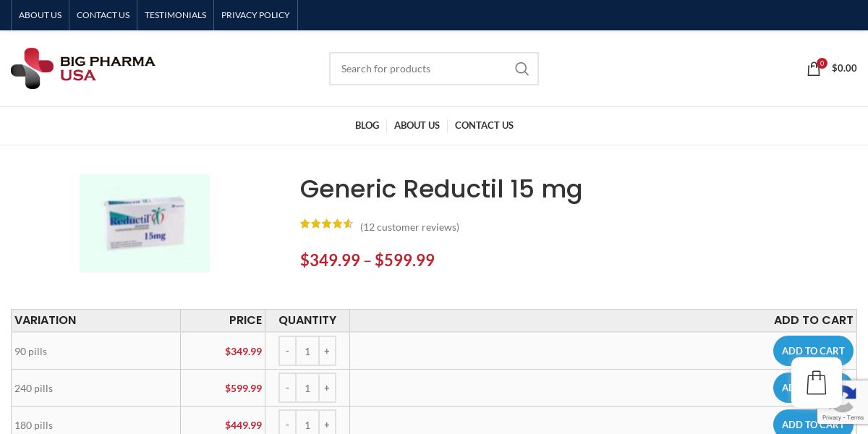Open the 12 customer reviews link
Viewport: 868px width, 434px height.
409,227
